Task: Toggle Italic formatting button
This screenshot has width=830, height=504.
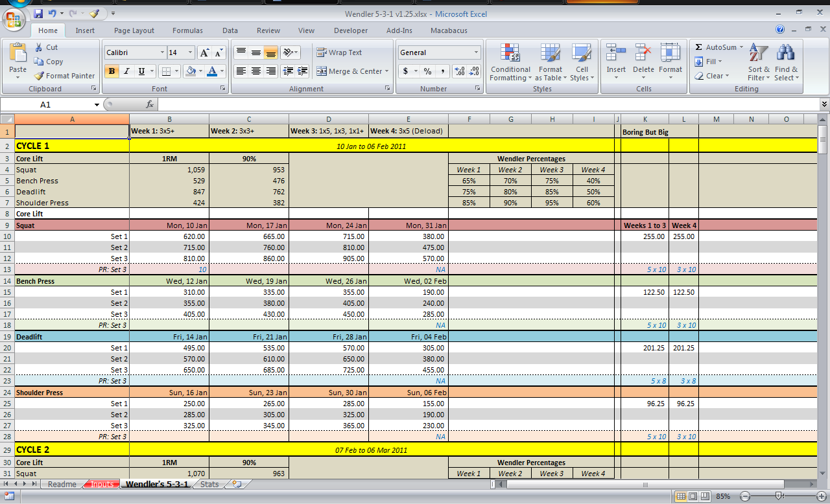Action: [126, 71]
